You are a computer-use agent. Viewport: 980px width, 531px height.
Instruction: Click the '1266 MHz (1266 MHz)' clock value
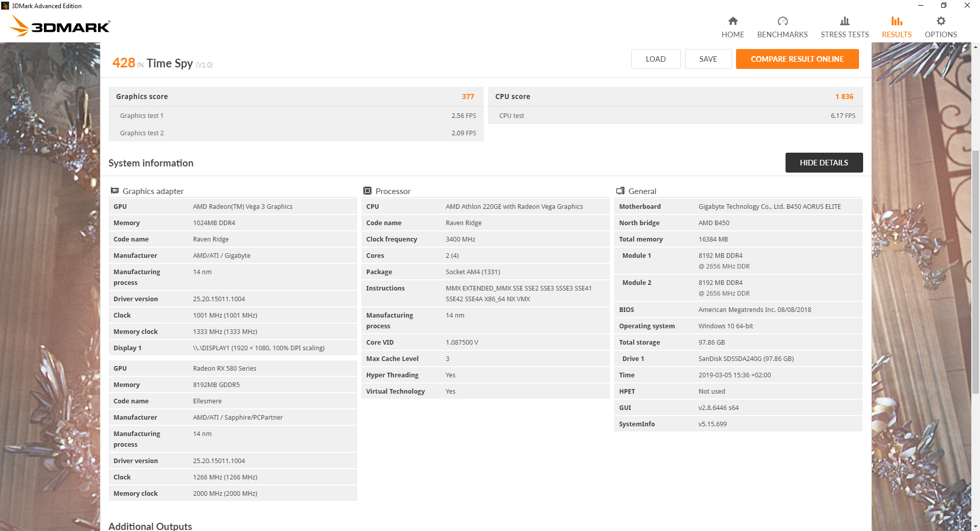[x=225, y=477]
